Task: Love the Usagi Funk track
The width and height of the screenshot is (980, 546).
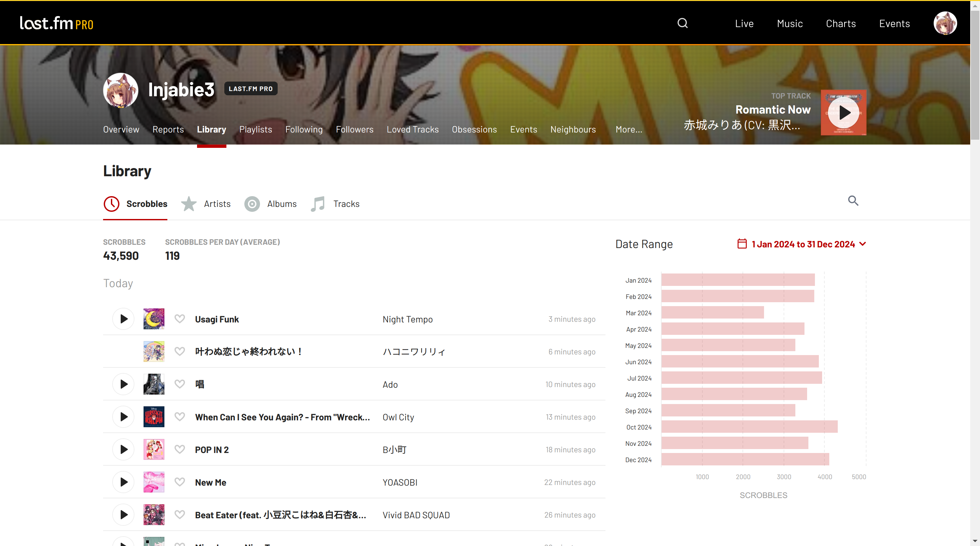Action: tap(179, 319)
